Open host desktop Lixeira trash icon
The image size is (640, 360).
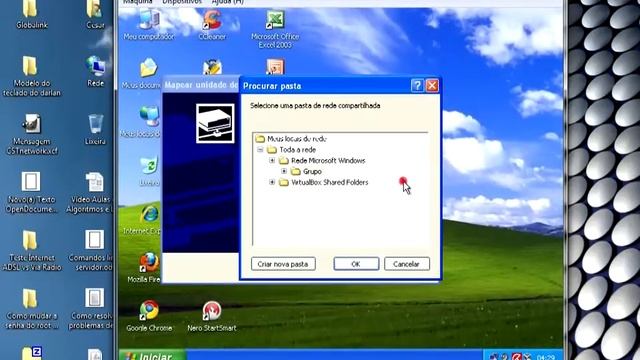coord(95,129)
